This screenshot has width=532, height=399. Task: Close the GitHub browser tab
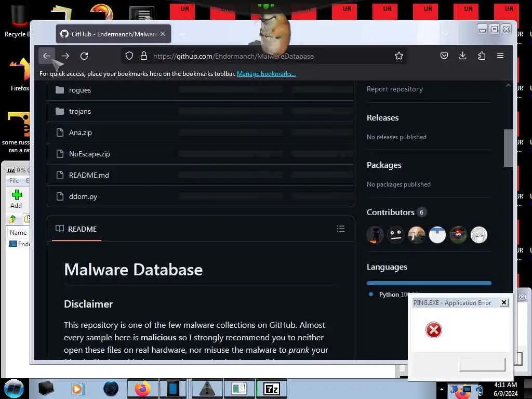163,34
